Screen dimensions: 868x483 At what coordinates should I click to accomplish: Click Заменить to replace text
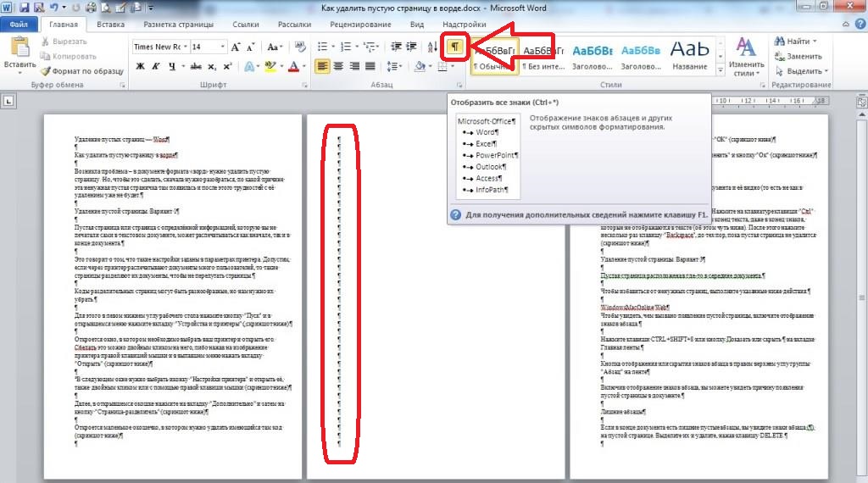click(798, 56)
